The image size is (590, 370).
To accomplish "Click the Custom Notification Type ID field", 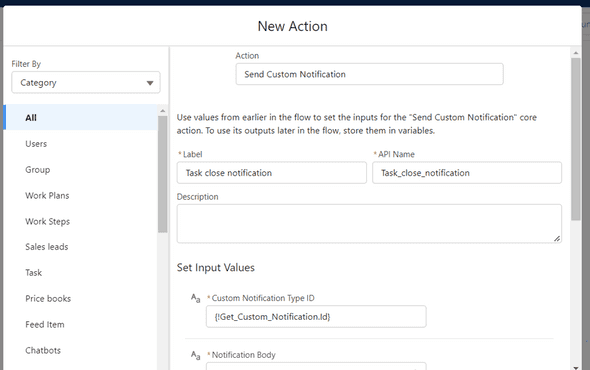I will click(316, 317).
